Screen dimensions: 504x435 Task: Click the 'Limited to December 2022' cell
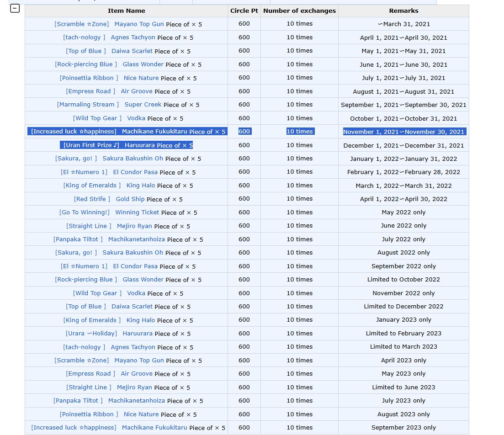[404, 307]
